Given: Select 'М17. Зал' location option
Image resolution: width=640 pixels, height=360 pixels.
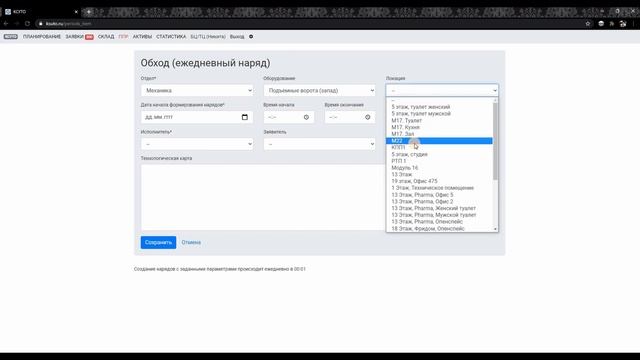Looking at the screenshot, I should click(439, 134).
